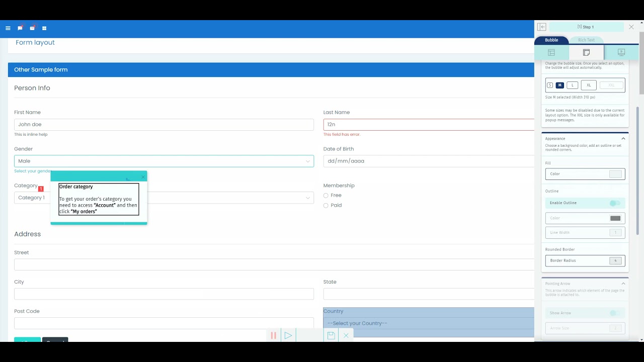Play the guide preview

click(x=288, y=335)
